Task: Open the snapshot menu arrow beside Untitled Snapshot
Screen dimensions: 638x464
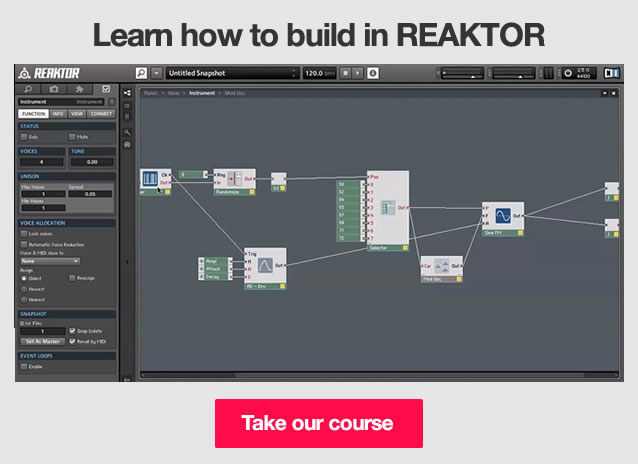Action: 157,73
